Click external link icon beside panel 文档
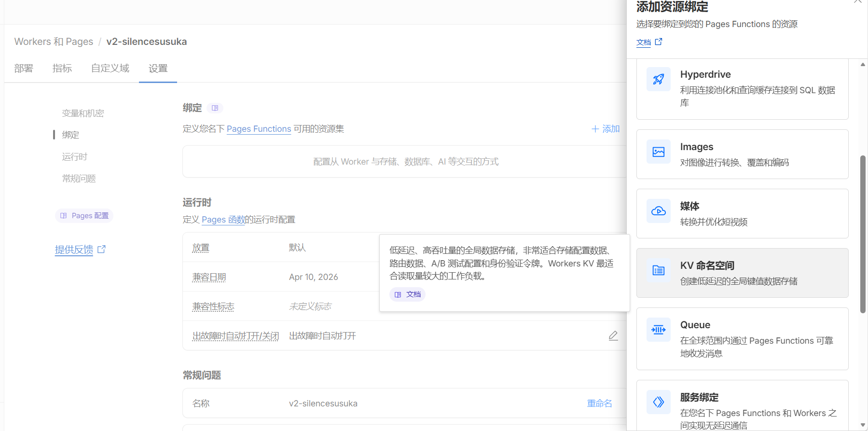The width and height of the screenshot is (868, 431). pos(659,42)
